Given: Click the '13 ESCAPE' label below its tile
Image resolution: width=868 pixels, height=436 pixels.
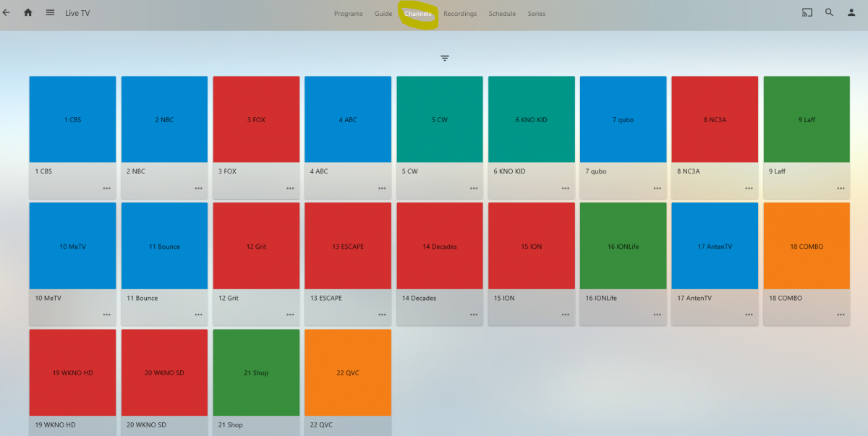Looking at the screenshot, I should pos(325,298).
